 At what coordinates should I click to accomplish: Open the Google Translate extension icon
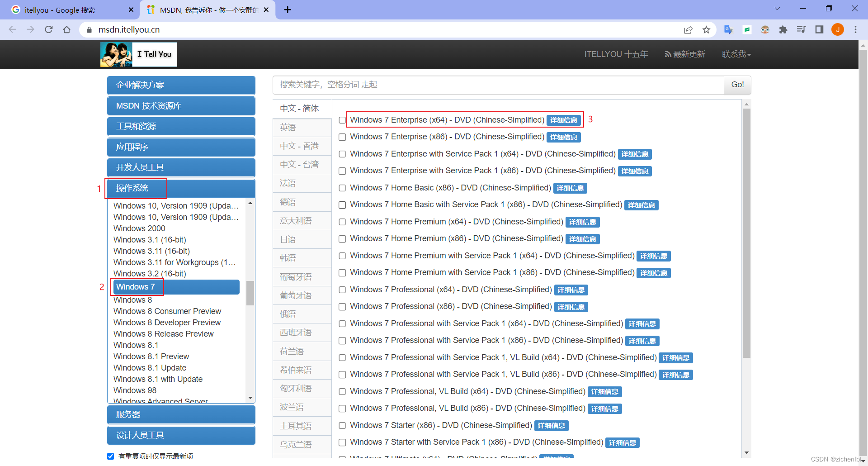728,29
